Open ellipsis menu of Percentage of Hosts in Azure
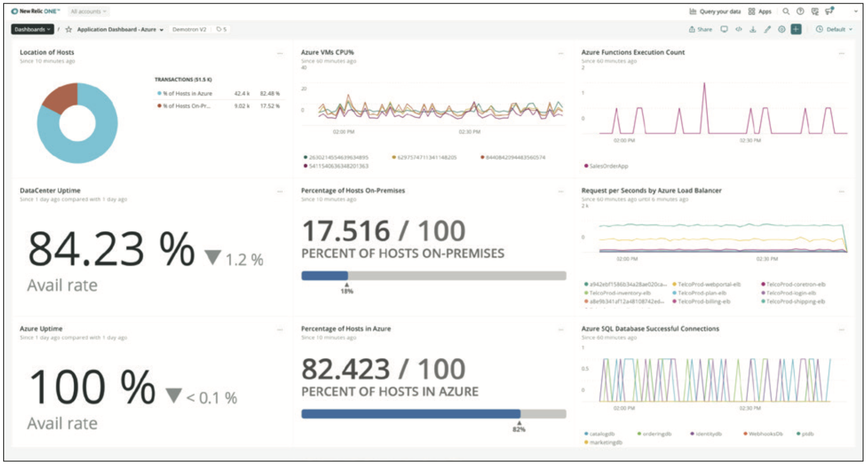 pyautogui.click(x=560, y=330)
